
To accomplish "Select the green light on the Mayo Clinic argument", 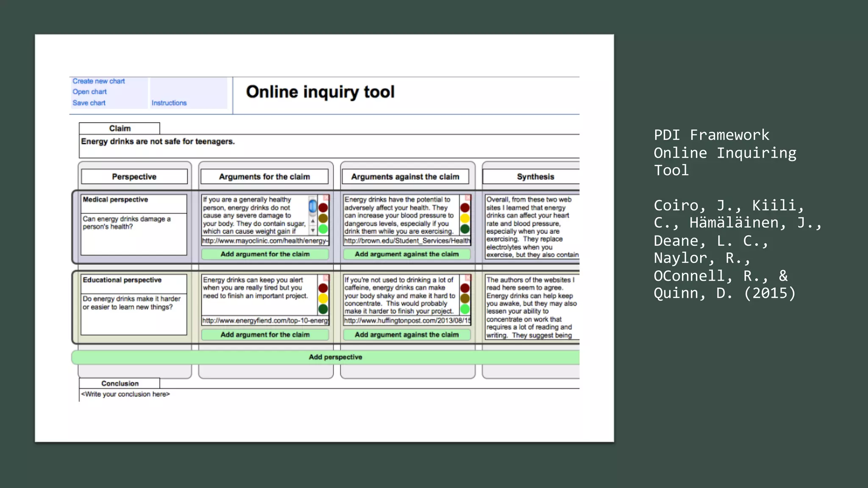I will [x=323, y=229].
